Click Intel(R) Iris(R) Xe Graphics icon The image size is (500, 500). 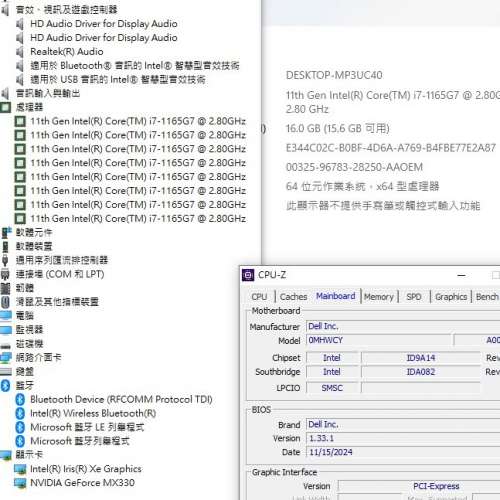(20, 469)
